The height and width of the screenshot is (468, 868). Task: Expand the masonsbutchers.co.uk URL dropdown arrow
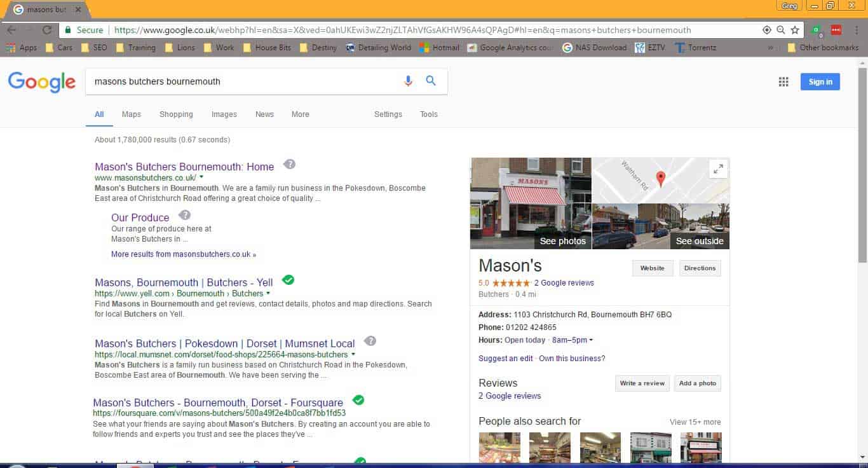tap(201, 177)
